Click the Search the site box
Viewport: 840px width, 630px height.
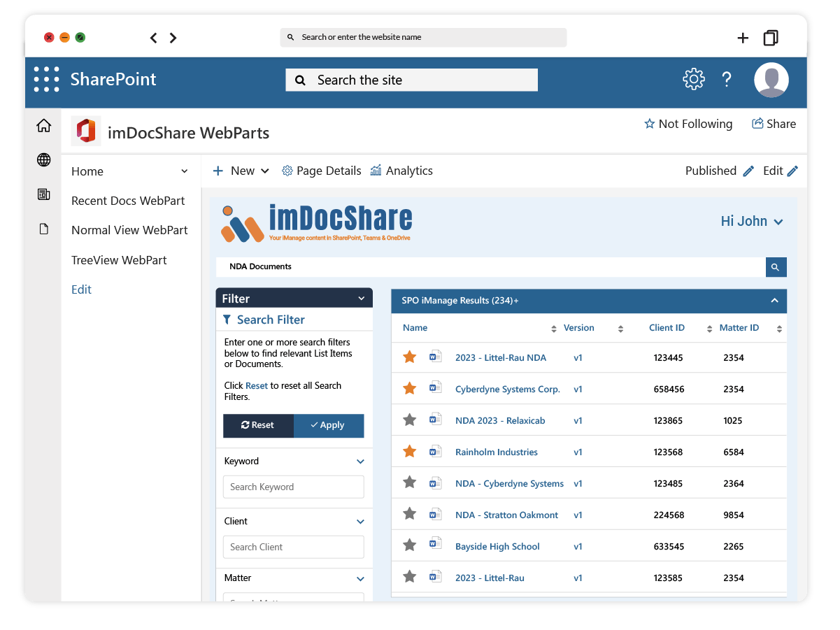click(x=411, y=80)
